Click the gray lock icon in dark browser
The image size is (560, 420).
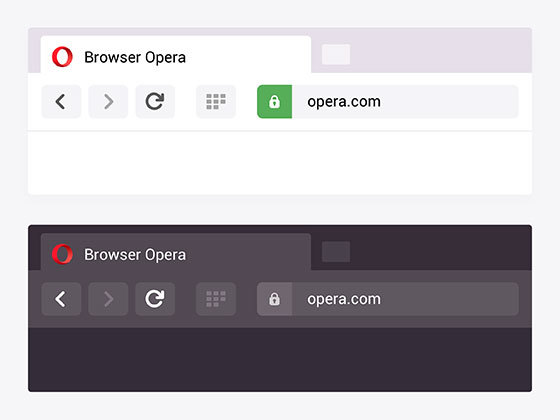point(274,299)
